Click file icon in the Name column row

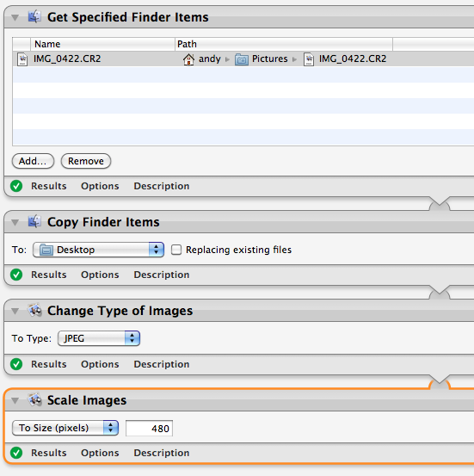(x=22, y=59)
